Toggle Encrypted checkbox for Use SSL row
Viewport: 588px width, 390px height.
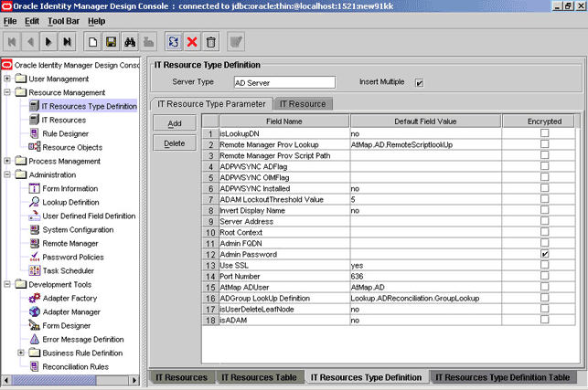544,265
